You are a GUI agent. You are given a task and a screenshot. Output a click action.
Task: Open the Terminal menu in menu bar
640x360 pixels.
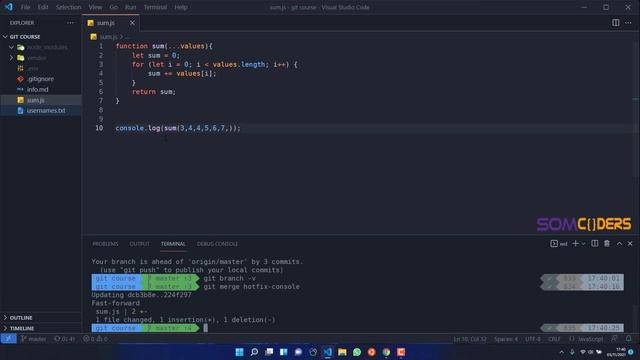155,7
